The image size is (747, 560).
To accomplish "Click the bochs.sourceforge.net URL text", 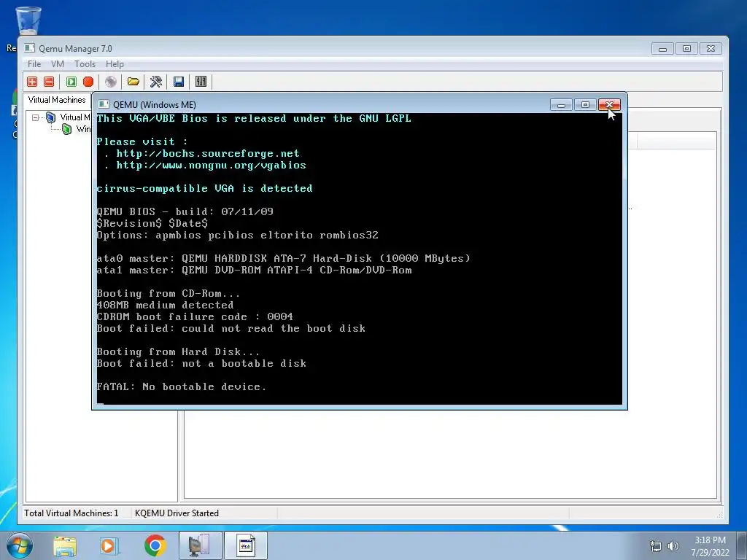I will [208, 153].
